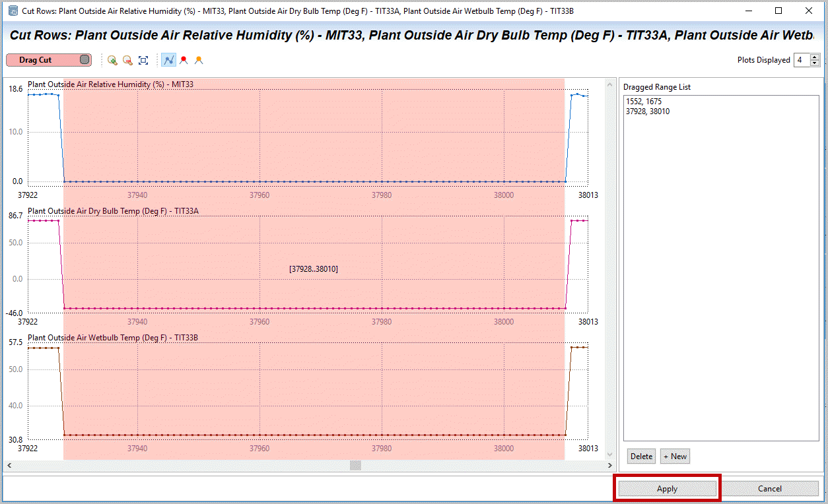Viewport: 828px width, 504px height.
Task: Apply the selected row cuts
Action: [667, 489]
